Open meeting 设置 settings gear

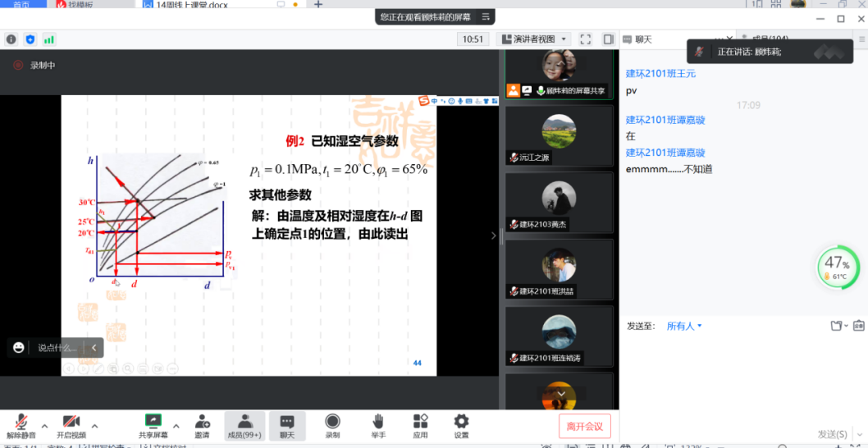point(461,422)
